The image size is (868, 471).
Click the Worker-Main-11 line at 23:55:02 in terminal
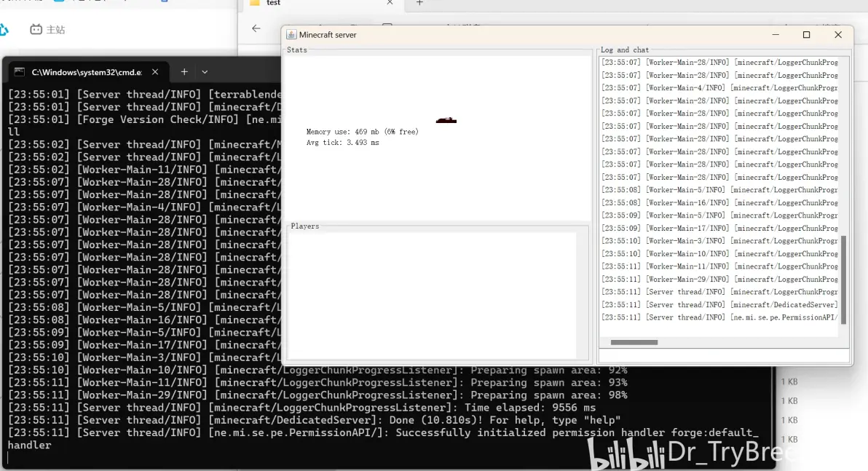tap(144, 170)
